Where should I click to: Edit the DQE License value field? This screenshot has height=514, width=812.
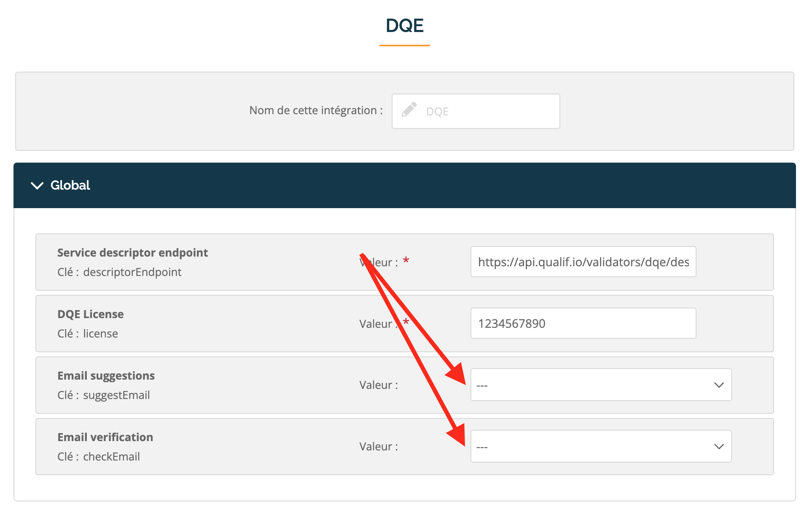pos(583,323)
